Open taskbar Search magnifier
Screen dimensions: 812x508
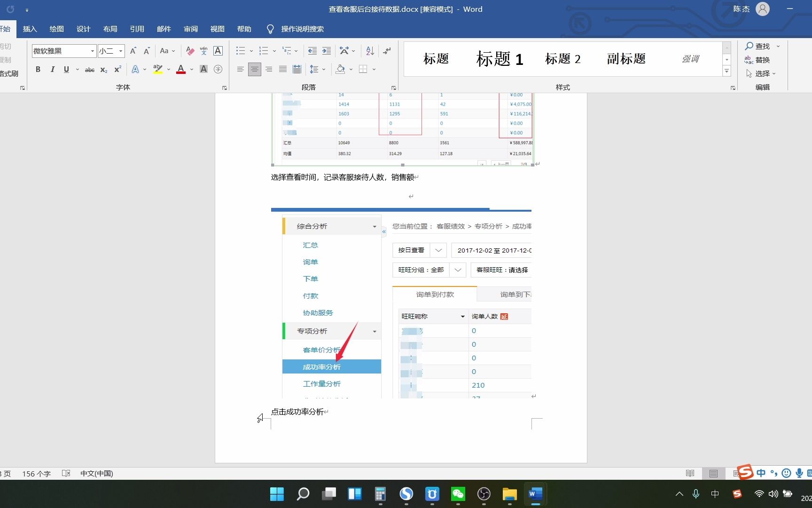[303, 494]
